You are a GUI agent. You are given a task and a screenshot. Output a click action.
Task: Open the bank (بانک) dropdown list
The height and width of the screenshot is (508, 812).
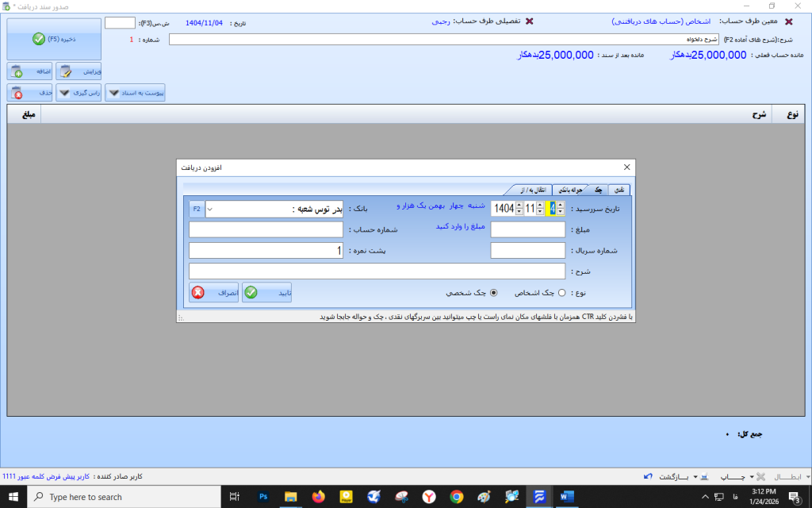pyautogui.click(x=209, y=209)
